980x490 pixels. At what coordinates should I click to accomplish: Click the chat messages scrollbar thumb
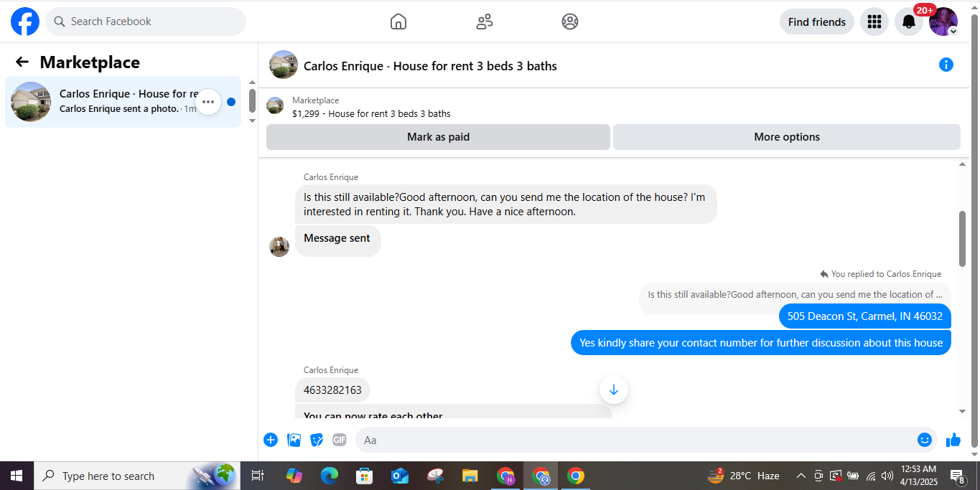pos(963,239)
